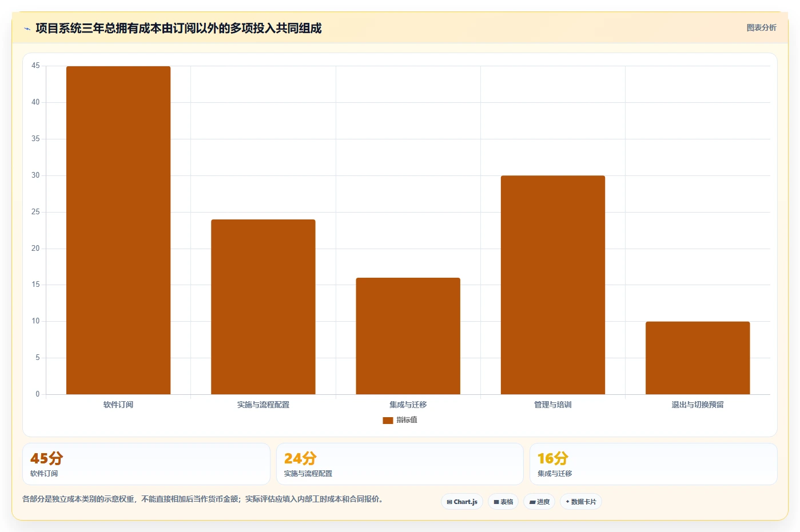Viewport: 800px width, 532px height.
Task: Click the 图表分析 label in the header
Action: point(761,27)
